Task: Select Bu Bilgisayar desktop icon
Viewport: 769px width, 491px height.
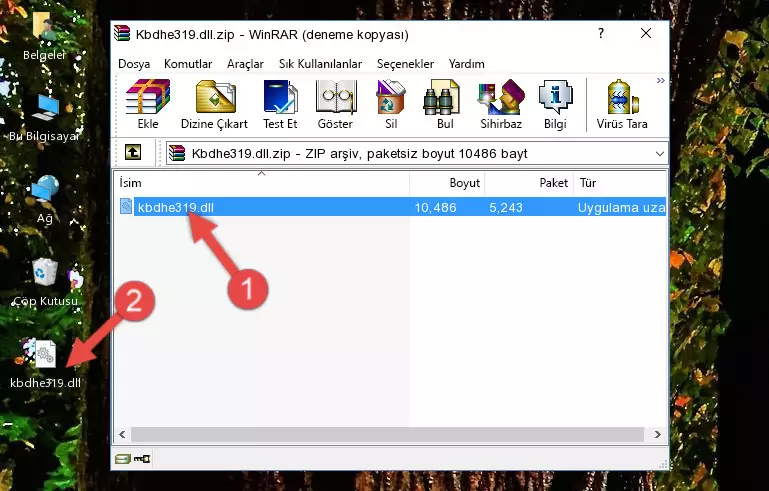Action: [44, 118]
